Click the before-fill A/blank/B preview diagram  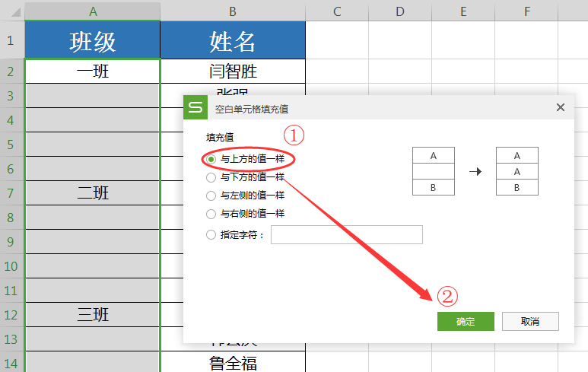click(x=434, y=171)
